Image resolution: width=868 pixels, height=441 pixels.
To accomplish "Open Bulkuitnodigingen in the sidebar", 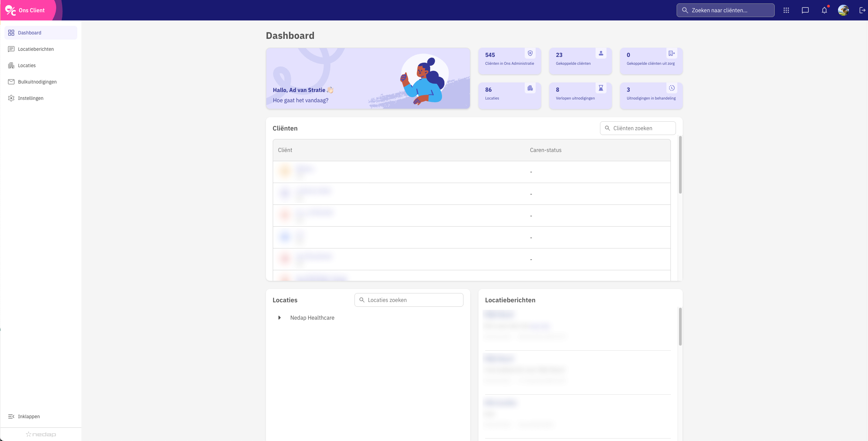I will tap(41, 82).
